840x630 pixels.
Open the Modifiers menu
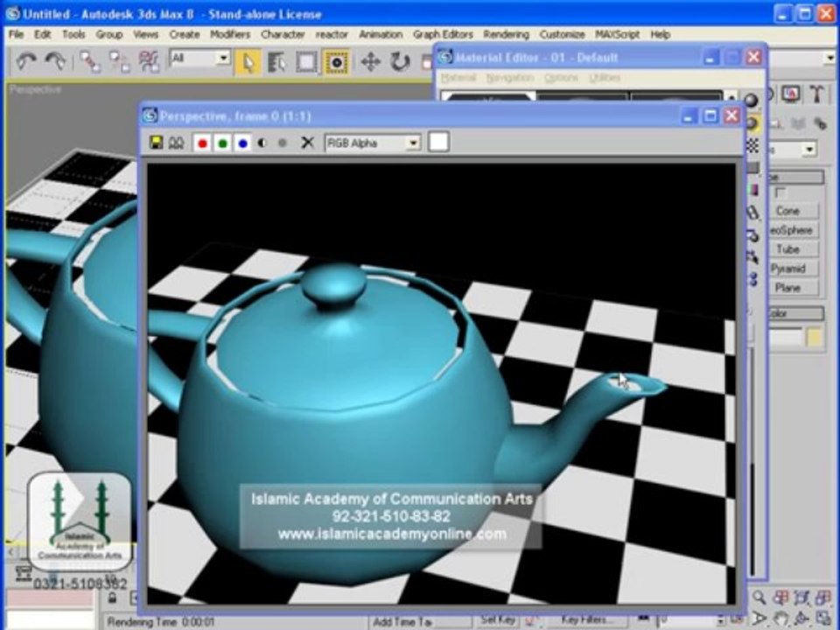[230, 34]
